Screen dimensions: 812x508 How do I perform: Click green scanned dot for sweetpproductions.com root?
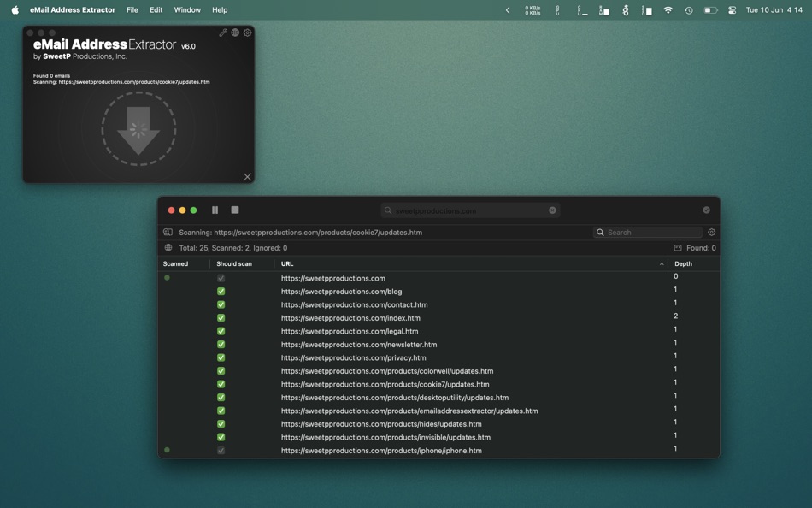point(167,278)
